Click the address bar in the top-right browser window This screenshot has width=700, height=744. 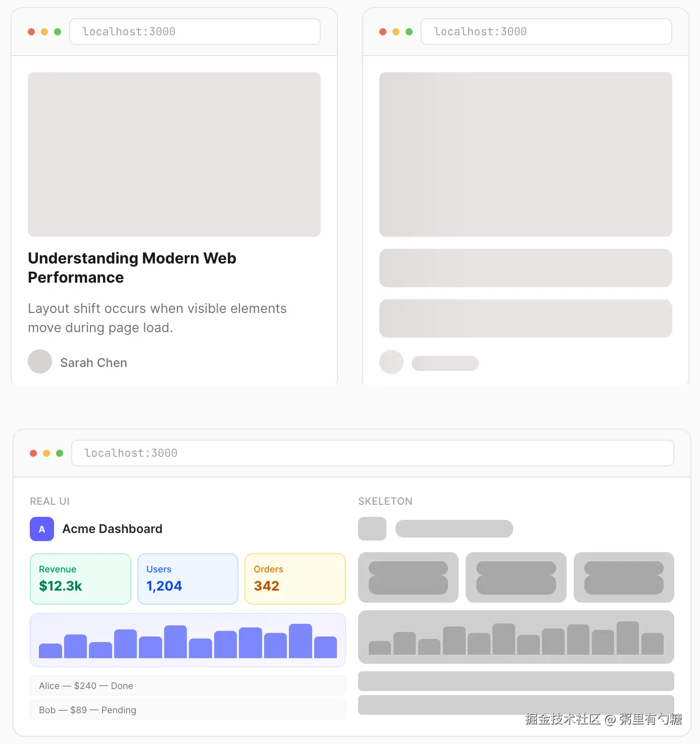click(x=546, y=31)
